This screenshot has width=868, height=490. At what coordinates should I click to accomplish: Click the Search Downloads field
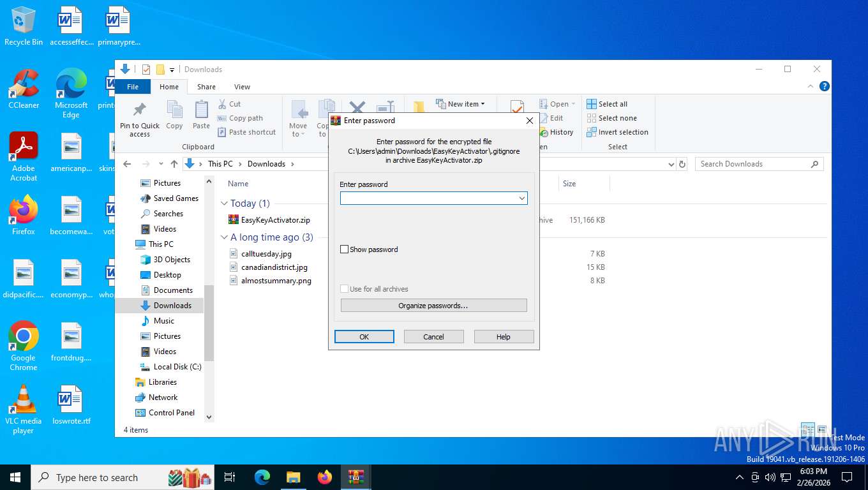pos(759,164)
